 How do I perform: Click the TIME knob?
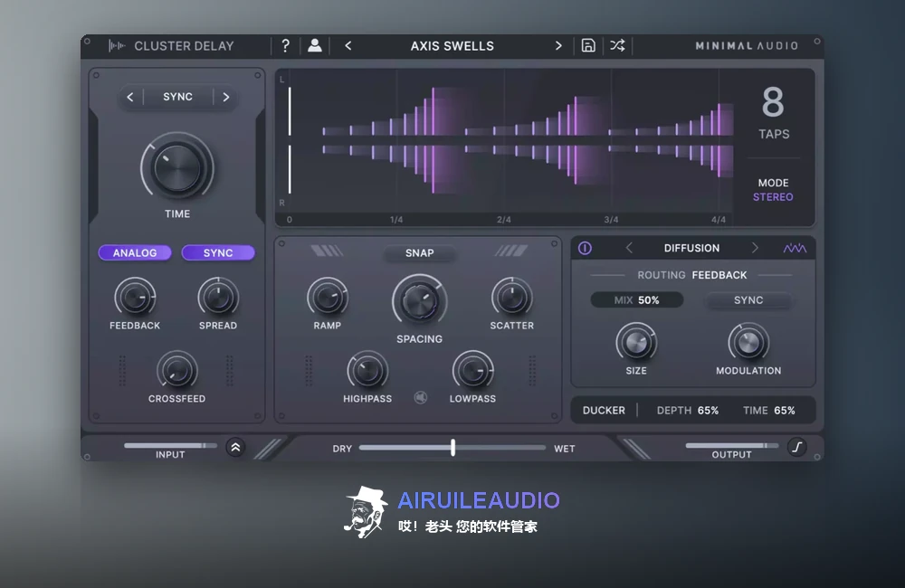tap(177, 168)
